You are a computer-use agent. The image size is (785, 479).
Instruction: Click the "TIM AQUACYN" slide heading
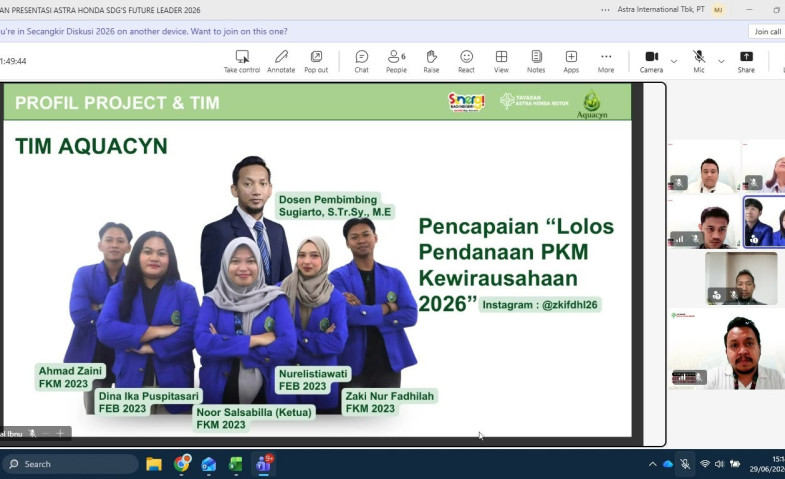[x=91, y=146]
